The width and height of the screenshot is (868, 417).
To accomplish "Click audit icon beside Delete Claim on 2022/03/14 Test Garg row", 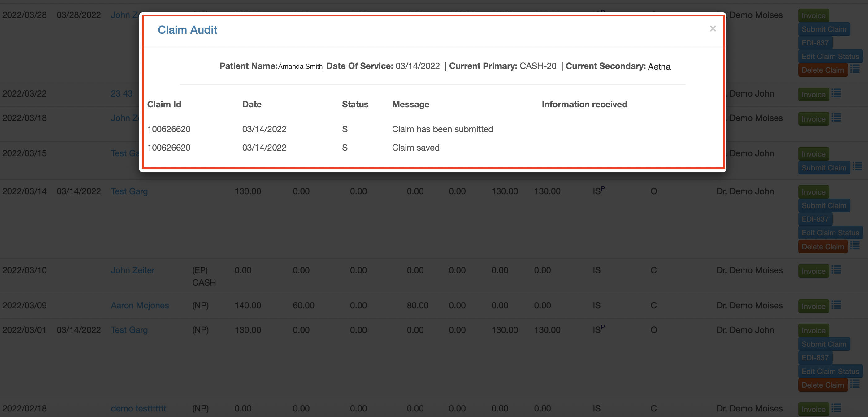I will pyautogui.click(x=856, y=246).
